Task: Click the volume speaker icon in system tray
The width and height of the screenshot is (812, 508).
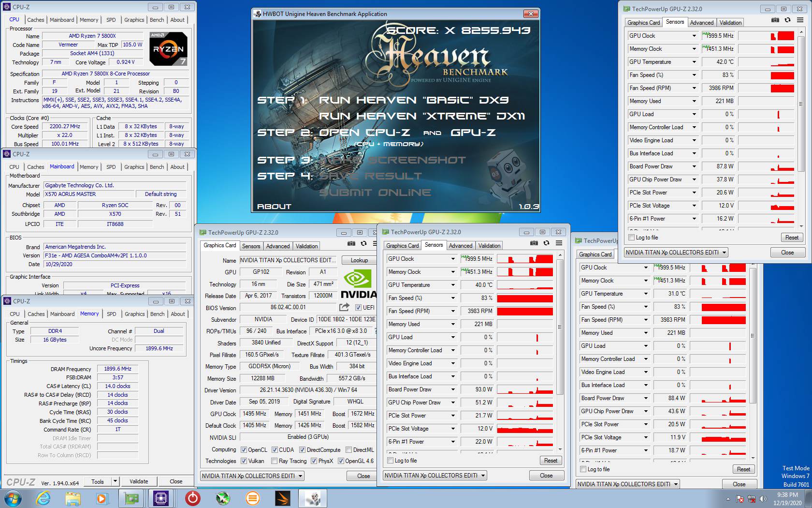Action: click(x=763, y=499)
